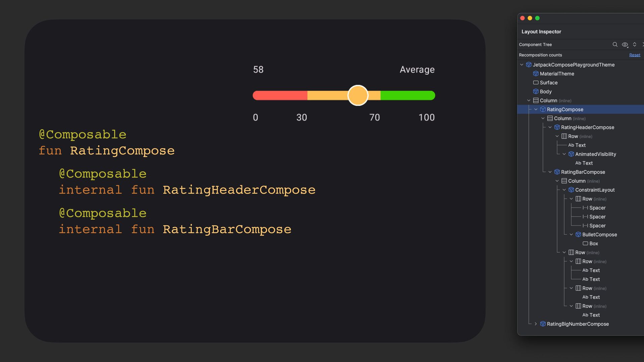Open the eye view options in Component Tree
Screen dimensions: 644x362
pos(625,45)
